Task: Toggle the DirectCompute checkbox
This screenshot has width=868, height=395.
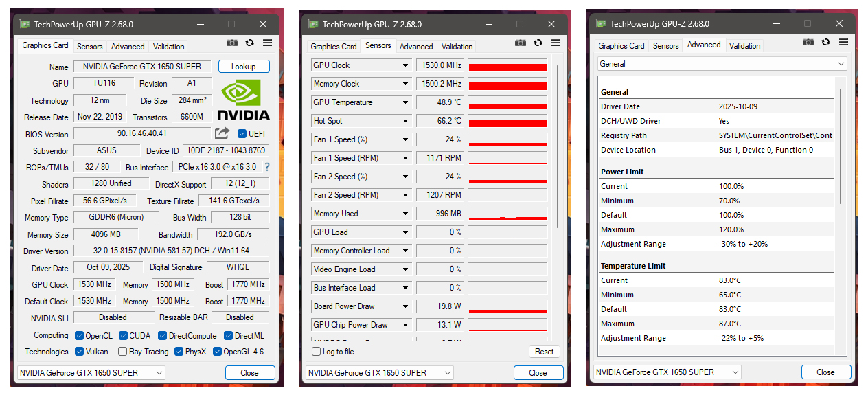Action: (x=163, y=336)
